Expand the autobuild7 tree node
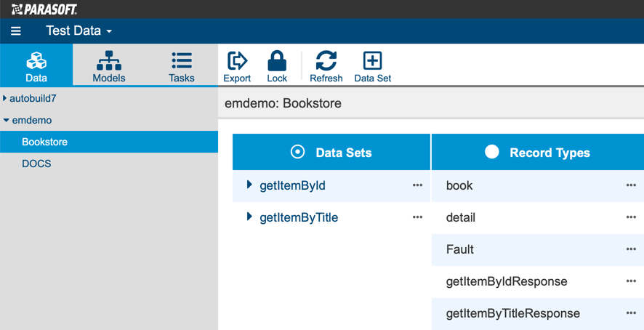Viewport: 644px width, 330px height. click(x=5, y=98)
